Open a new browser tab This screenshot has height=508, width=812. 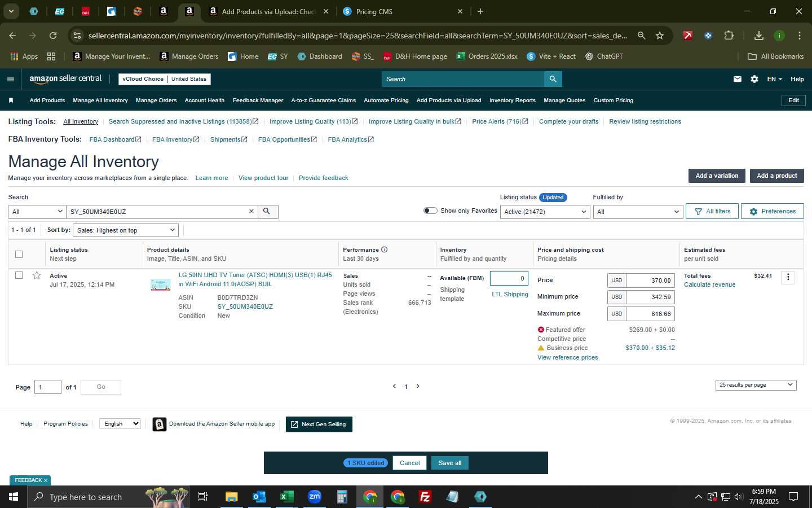pos(480,11)
